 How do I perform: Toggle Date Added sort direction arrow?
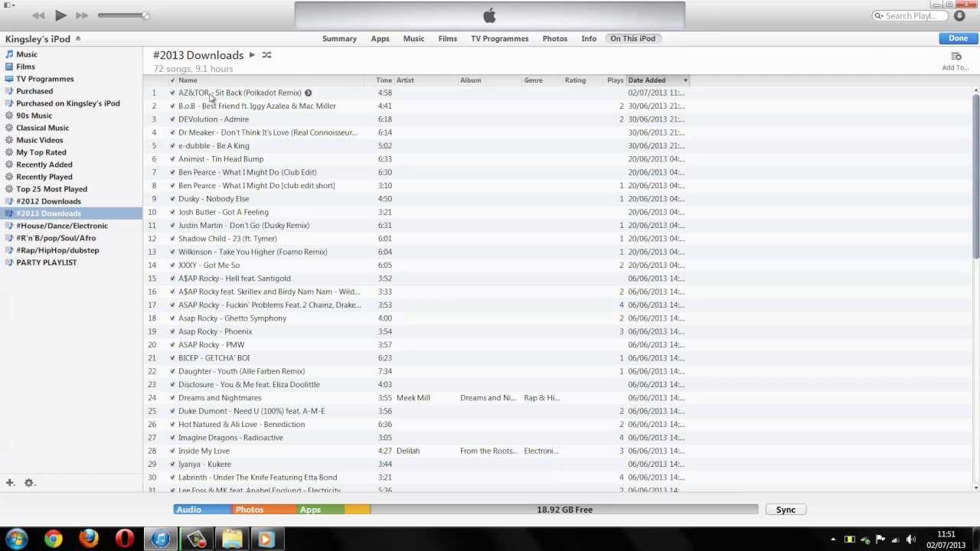[685, 80]
